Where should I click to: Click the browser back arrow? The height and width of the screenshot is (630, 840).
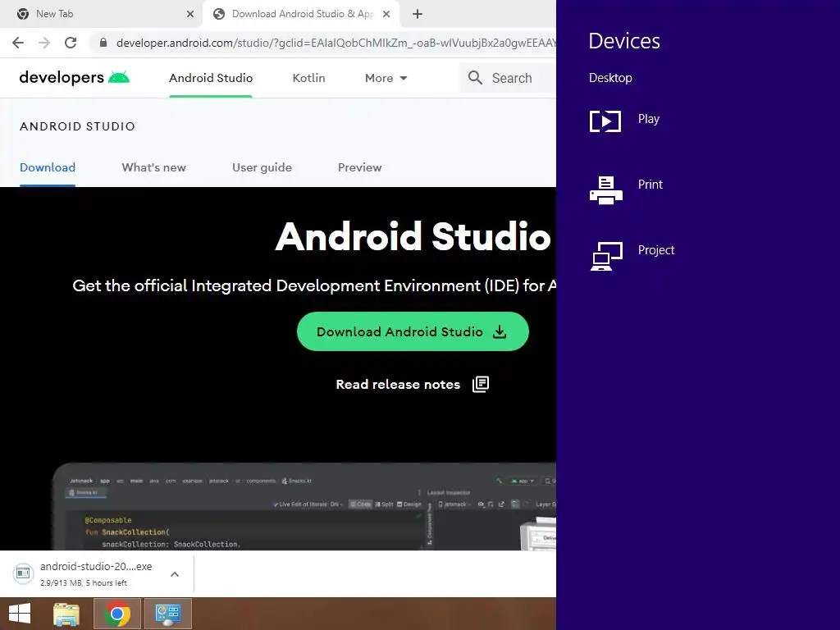pos(18,43)
